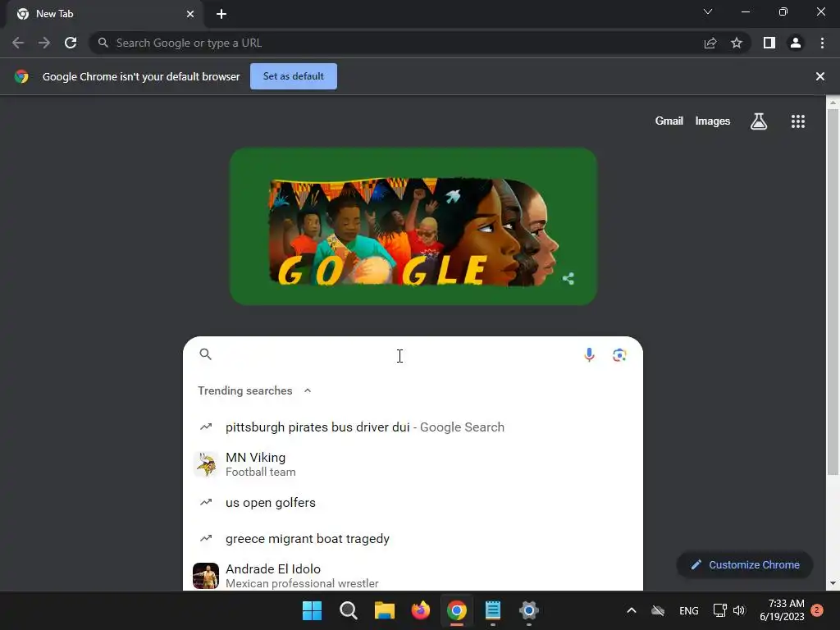
Task: Open network status tray icon
Action: (719, 610)
